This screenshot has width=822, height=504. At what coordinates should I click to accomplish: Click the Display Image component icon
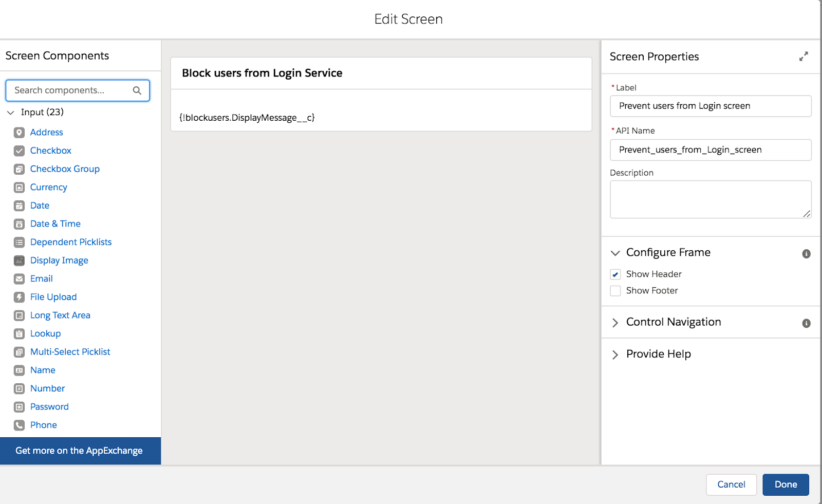(x=19, y=260)
